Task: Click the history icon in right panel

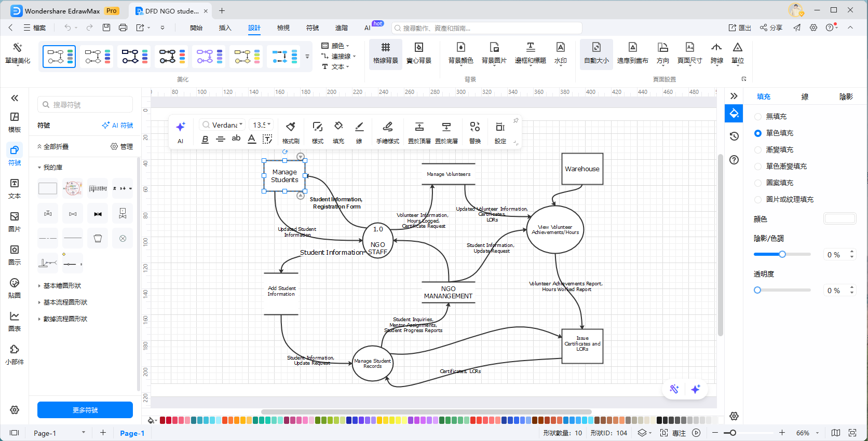Action: 734,136
